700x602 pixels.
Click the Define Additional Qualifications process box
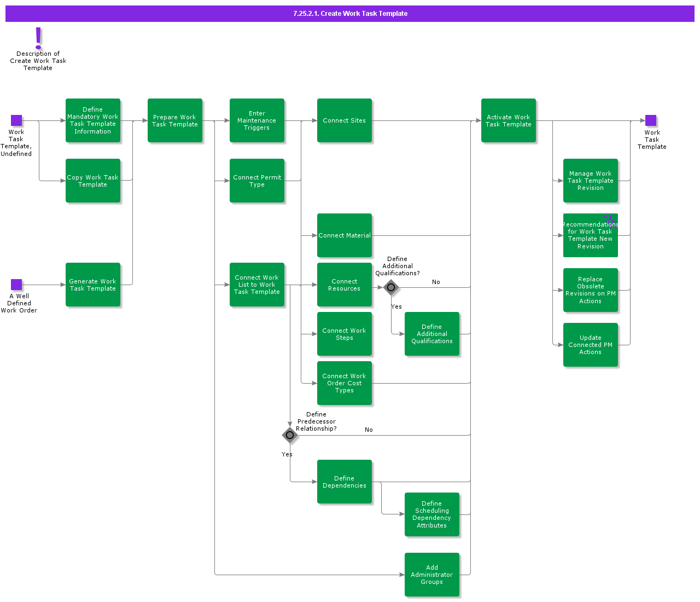coord(432,334)
